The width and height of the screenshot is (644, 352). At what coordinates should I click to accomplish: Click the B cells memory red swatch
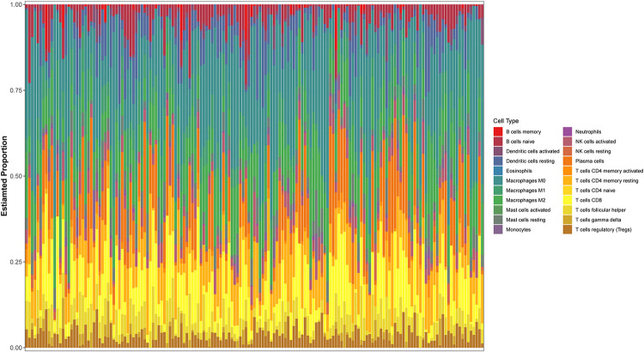[496, 132]
